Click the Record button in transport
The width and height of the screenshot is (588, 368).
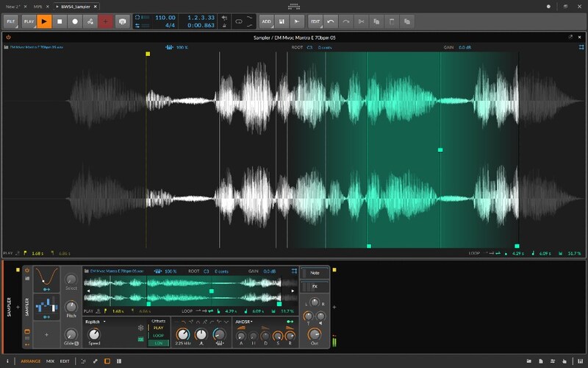click(x=75, y=21)
